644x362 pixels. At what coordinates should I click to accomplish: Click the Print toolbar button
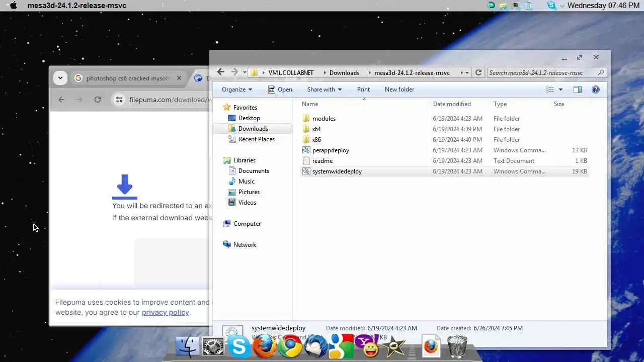click(363, 89)
